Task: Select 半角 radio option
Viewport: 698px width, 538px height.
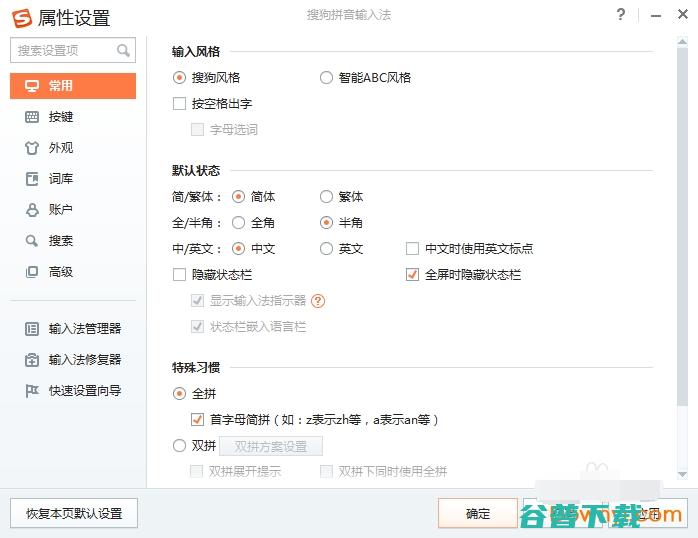Action: 326,222
